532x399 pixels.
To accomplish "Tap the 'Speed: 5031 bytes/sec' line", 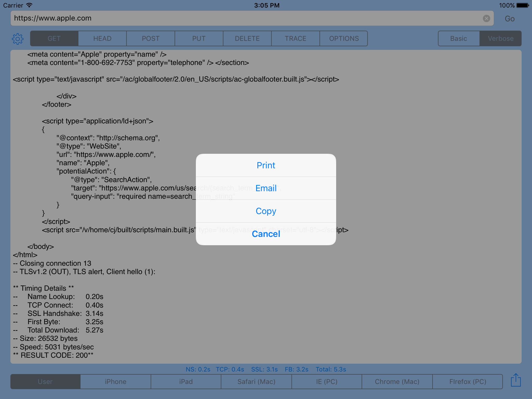I will tap(53, 347).
